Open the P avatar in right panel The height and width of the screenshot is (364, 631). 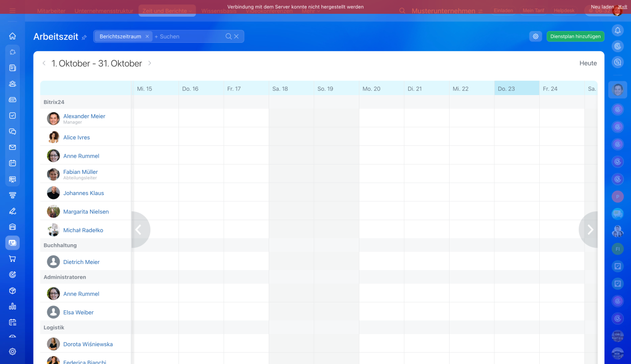tap(617, 197)
